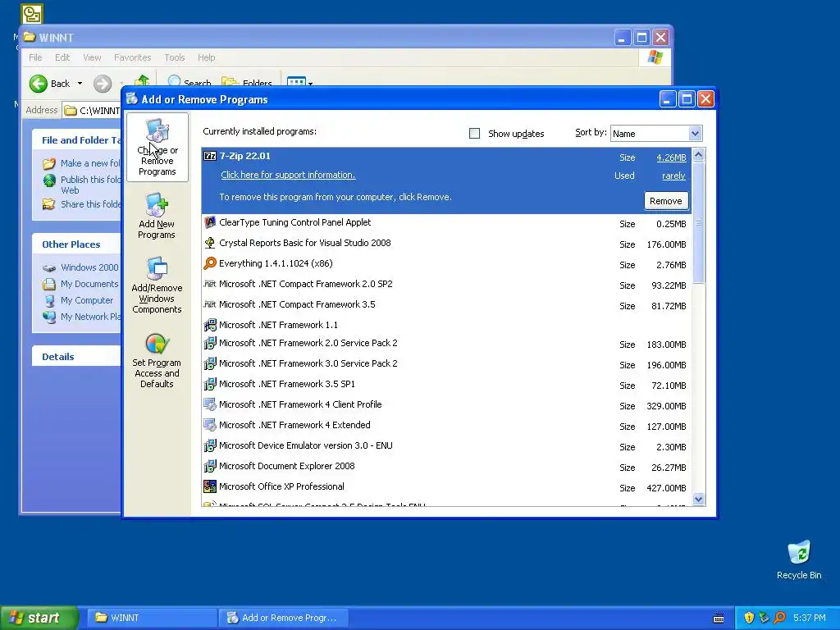
Task: Click the 427.00MB size value
Action: point(666,488)
